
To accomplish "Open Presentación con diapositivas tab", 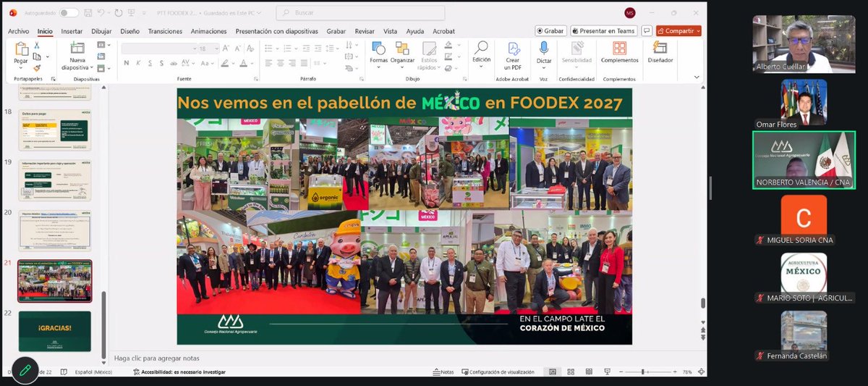I will (x=276, y=31).
